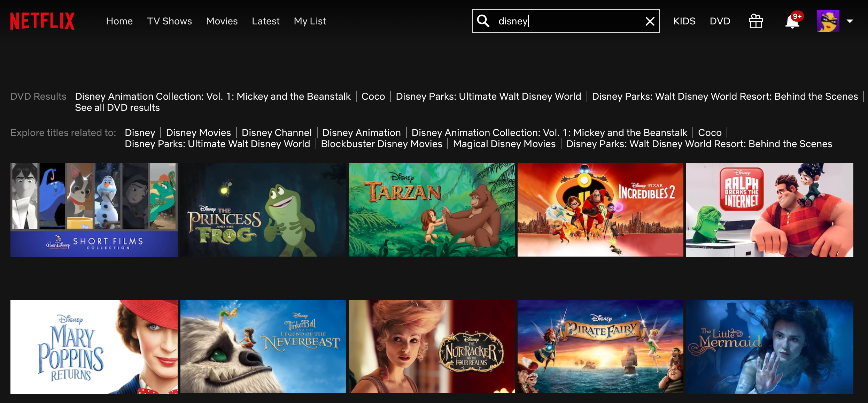Click the search magnifier icon
This screenshot has height=403, width=868.
coord(483,21)
